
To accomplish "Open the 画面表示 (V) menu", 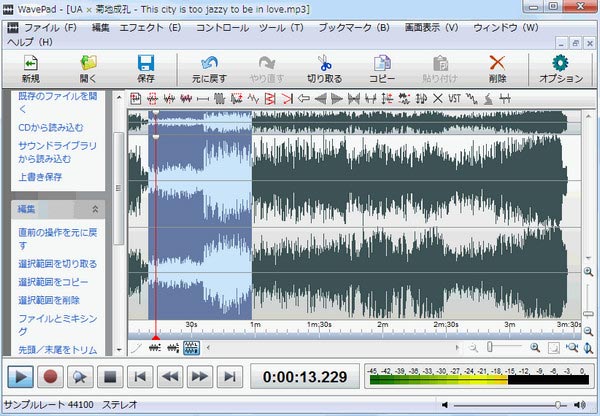I will coord(431,28).
